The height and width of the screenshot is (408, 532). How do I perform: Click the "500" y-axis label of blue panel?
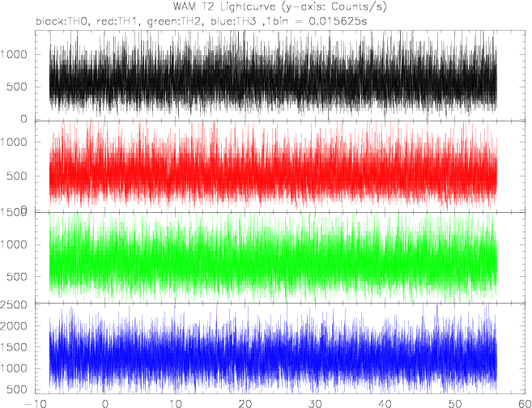click(17, 389)
